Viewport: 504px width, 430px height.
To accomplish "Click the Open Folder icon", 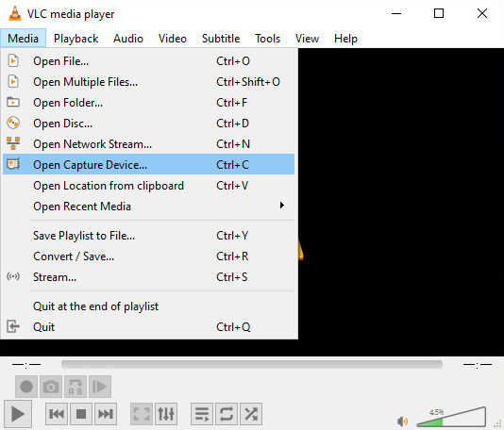I will (13, 102).
